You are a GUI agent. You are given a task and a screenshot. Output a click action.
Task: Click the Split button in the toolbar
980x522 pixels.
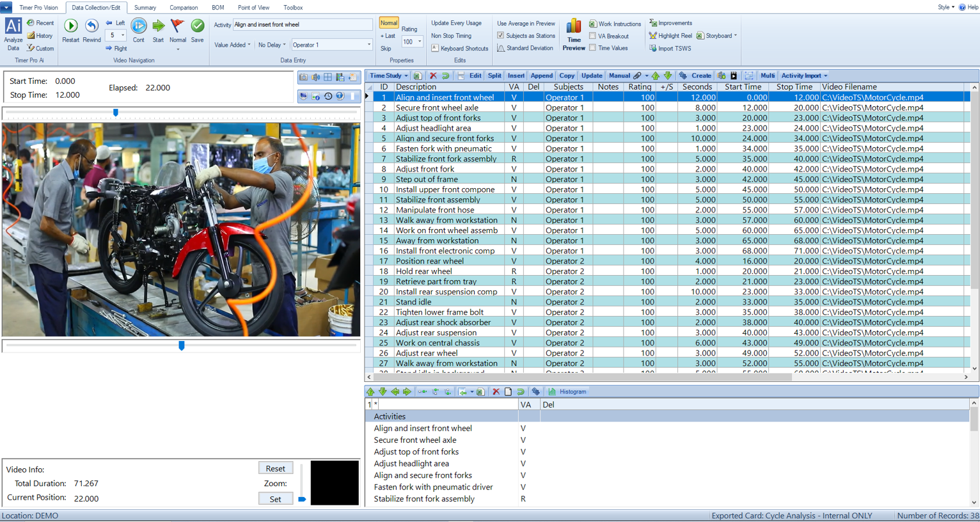494,75
